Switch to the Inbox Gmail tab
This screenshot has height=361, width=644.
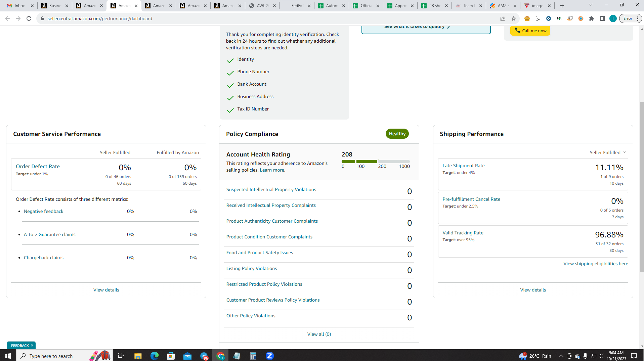pos(19,6)
